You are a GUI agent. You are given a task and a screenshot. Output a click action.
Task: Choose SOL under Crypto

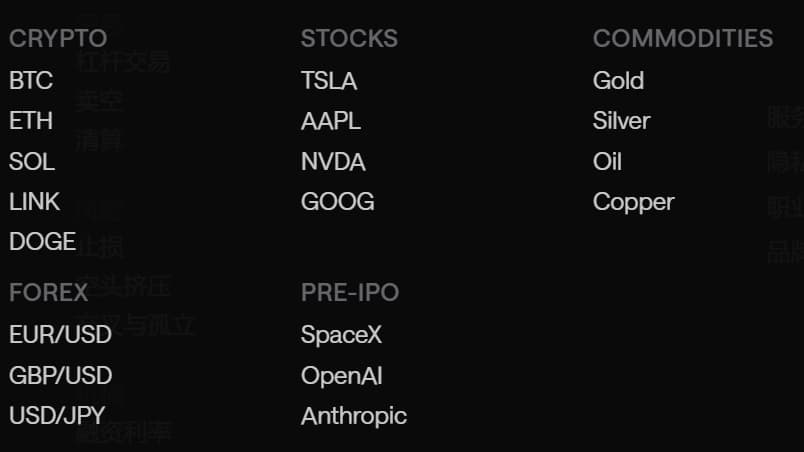pyautogui.click(x=32, y=161)
